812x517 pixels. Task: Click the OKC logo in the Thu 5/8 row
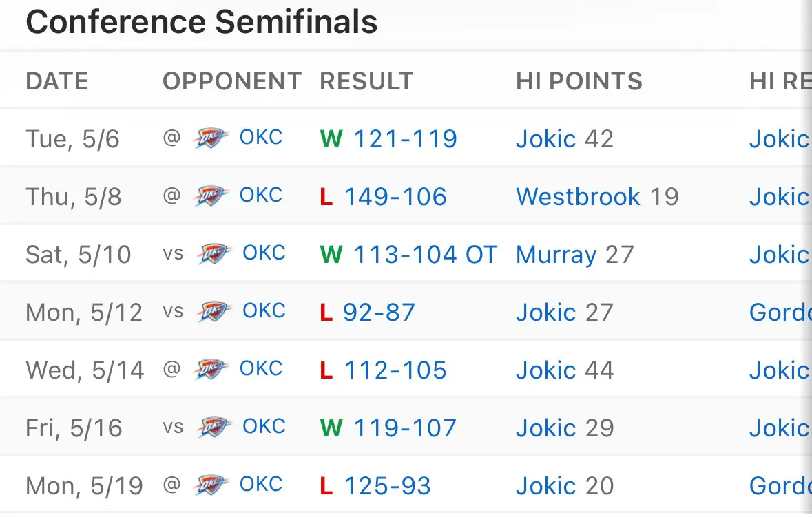[x=211, y=196]
